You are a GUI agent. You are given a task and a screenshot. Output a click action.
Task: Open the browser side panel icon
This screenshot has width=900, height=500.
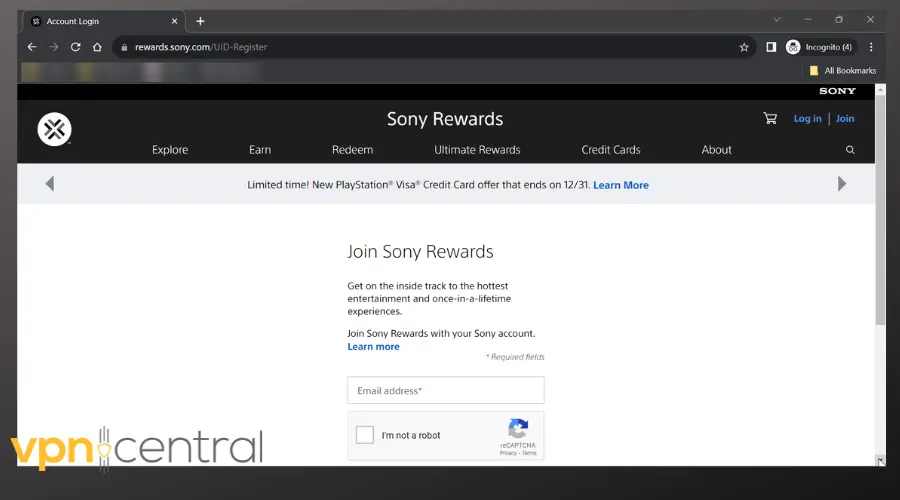771,47
